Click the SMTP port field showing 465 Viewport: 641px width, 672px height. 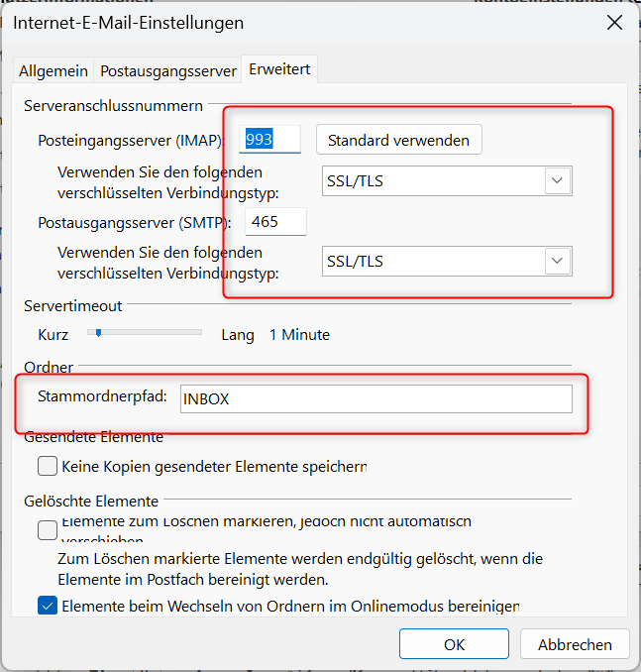point(275,221)
